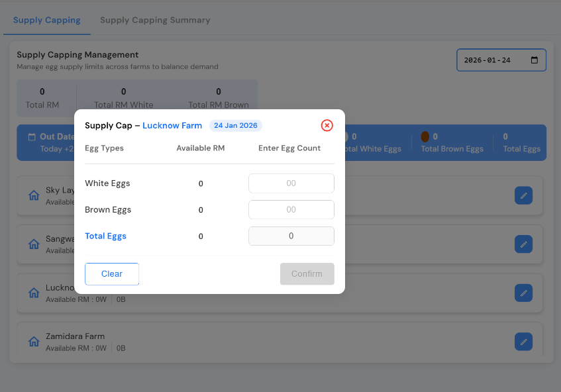Click the 24 Jan 2026 date badge

point(236,126)
